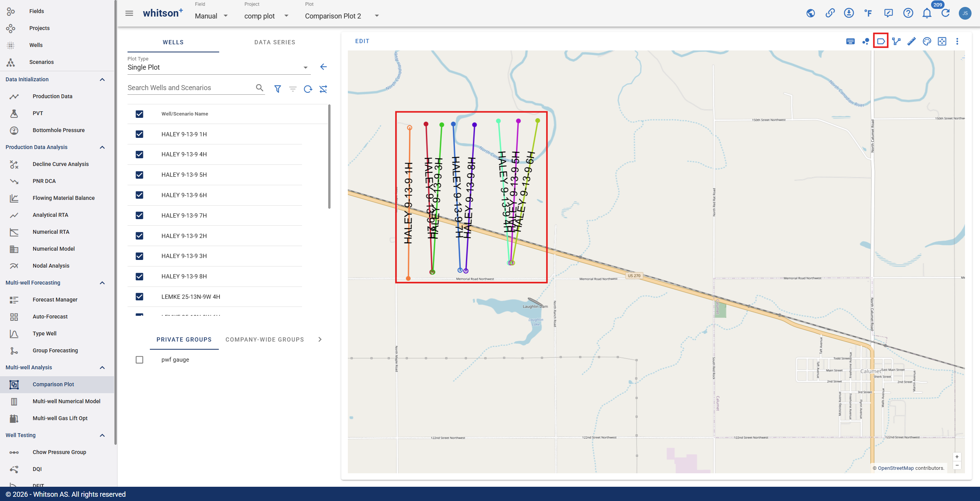Uncheck HALEY 9-13-9 5H
Viewport: 980px width, 501px height.
(139, 175)
